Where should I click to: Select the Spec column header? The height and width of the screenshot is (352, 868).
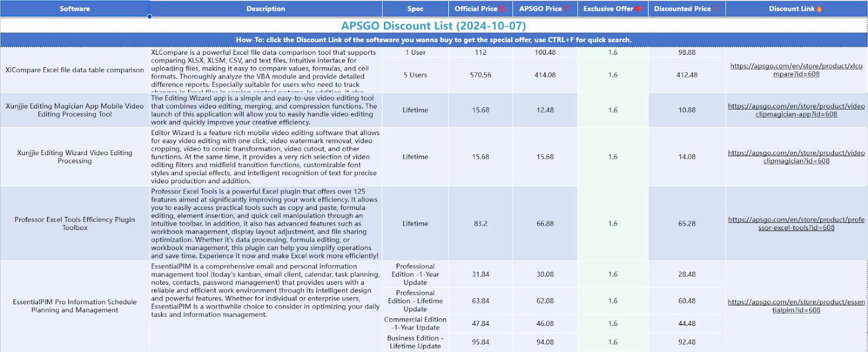tap(416, 9)
